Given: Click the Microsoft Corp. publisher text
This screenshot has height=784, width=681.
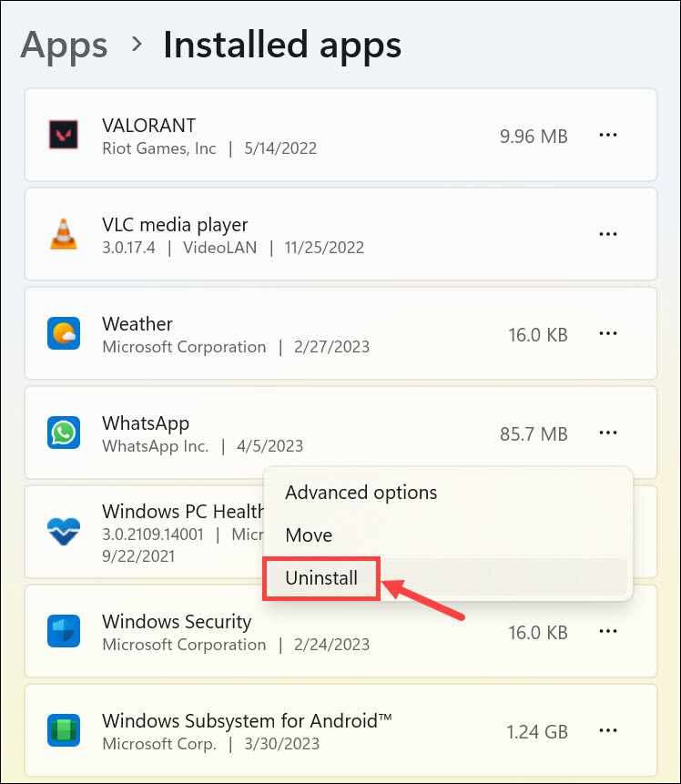Looking at the screenshot, I should (159, 744).
